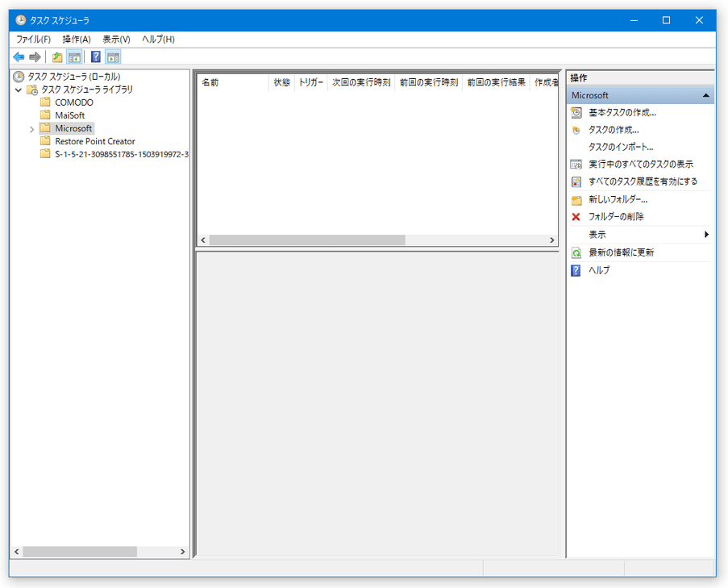728x588 pixels.
Task: Open the 操作(A) menu
Action: coord(77,40)
